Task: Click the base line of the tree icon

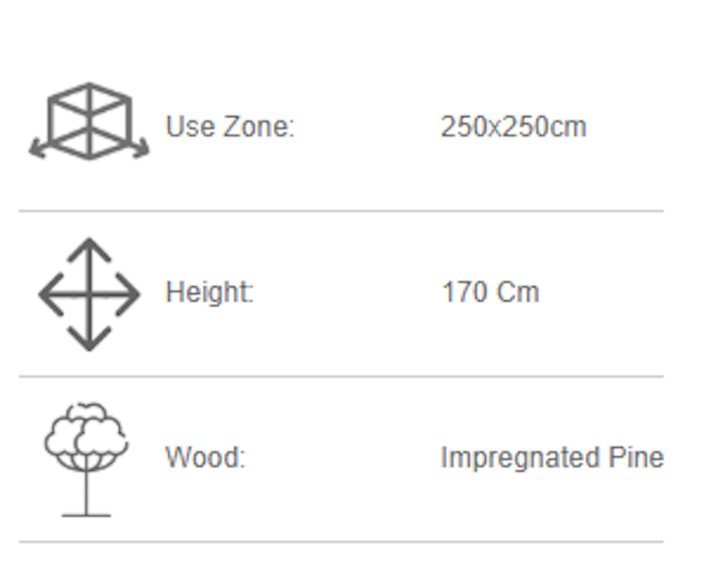Action: (x=86, y=514)
